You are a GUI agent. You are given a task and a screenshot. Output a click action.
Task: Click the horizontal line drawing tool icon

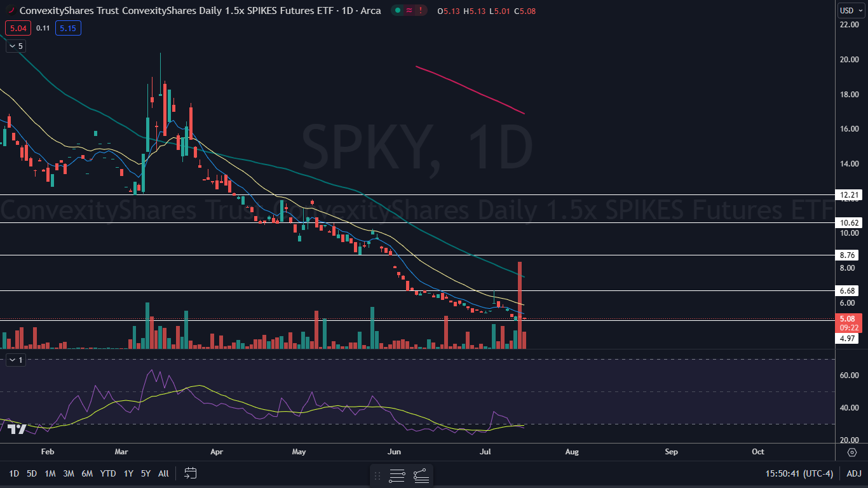(397, 475)
